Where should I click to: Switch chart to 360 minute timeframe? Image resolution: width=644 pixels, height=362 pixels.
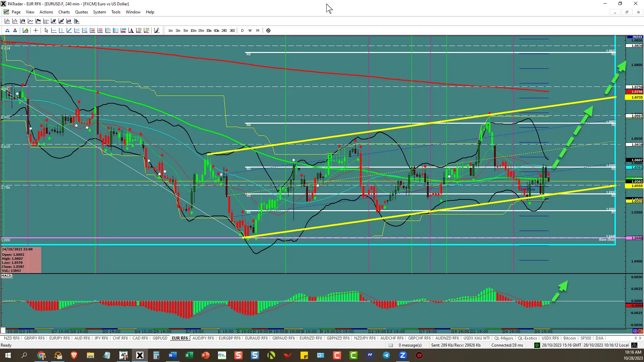232,31
